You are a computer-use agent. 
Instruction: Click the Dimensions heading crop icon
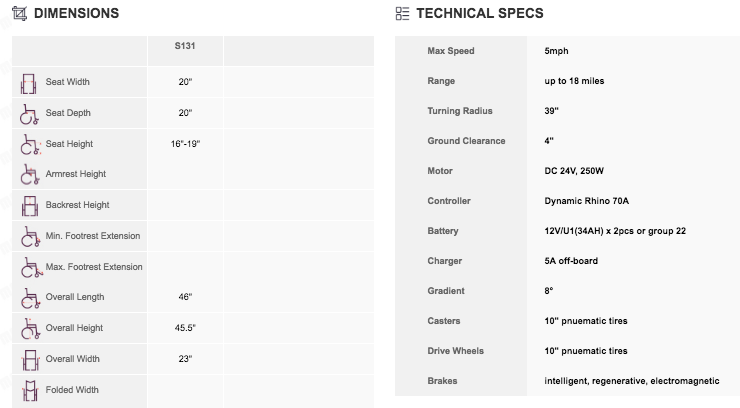click(x=19, y=13)
